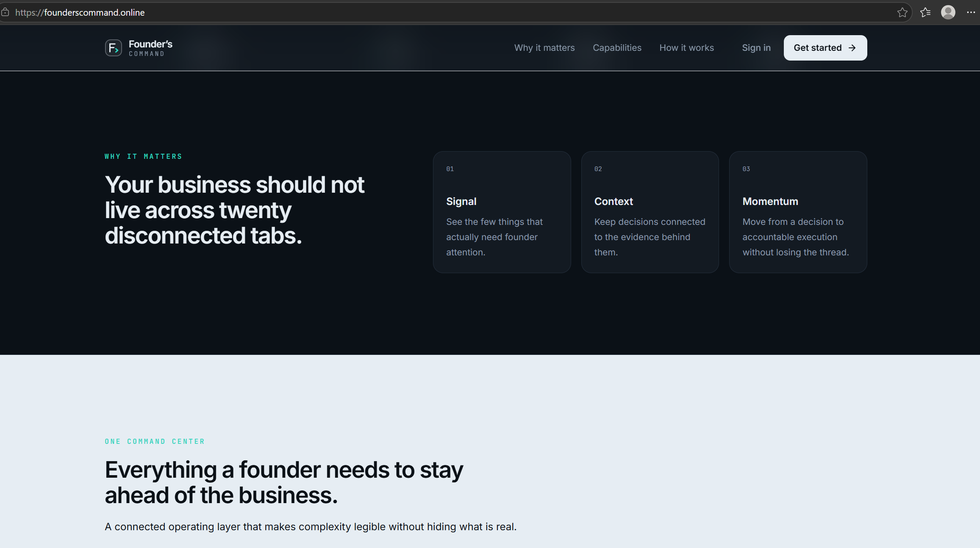980x548 pixels.
Task: Open the browser favorites list icon
Action: (925, 12)
